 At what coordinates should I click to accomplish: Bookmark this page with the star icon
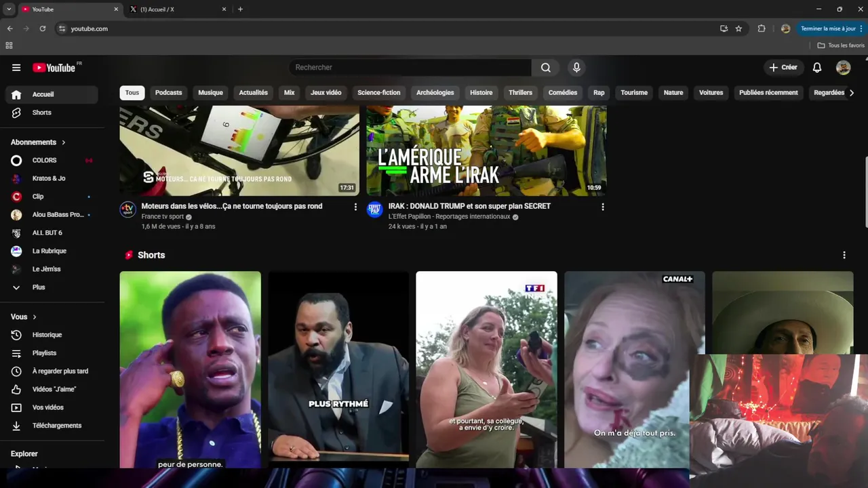click(x=738, y=28)
